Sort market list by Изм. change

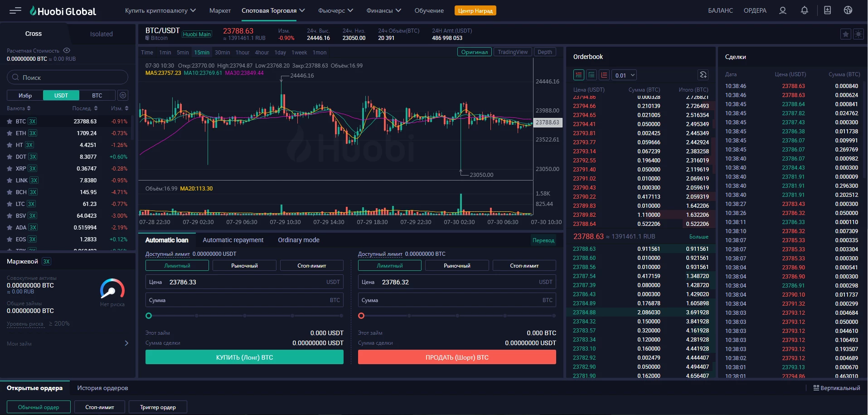pos(120,108)
